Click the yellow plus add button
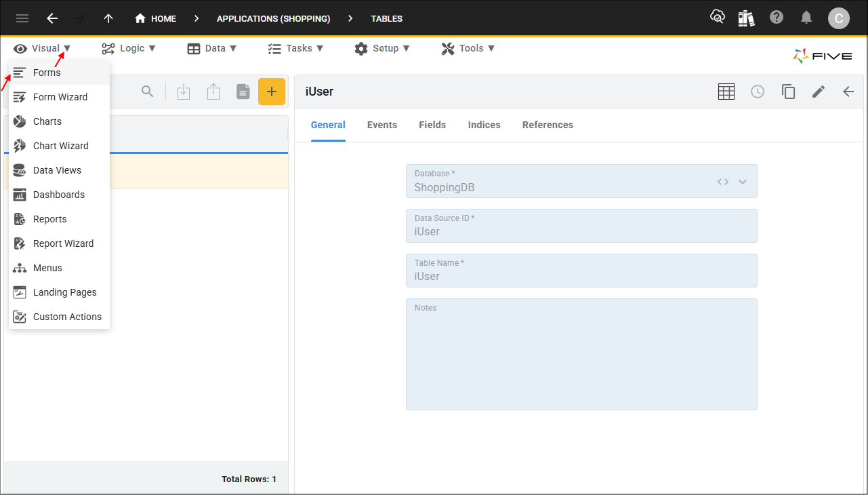 pyautogui.click(x=271, y=92)
